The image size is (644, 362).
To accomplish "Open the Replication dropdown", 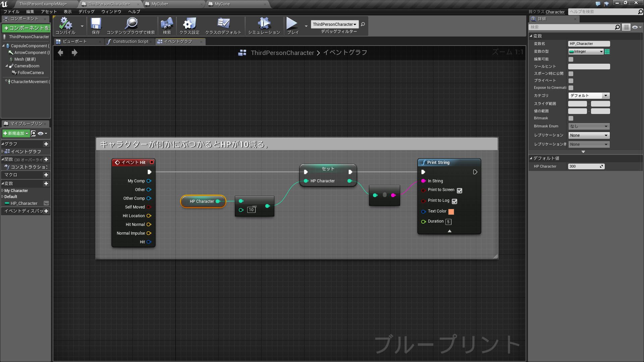I will click(x=589, y=135).
